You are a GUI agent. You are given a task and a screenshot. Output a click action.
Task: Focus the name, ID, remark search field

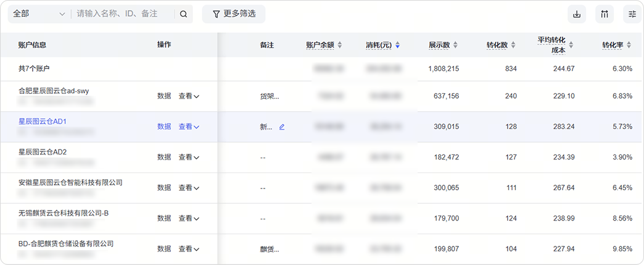(x=123, y=14)
